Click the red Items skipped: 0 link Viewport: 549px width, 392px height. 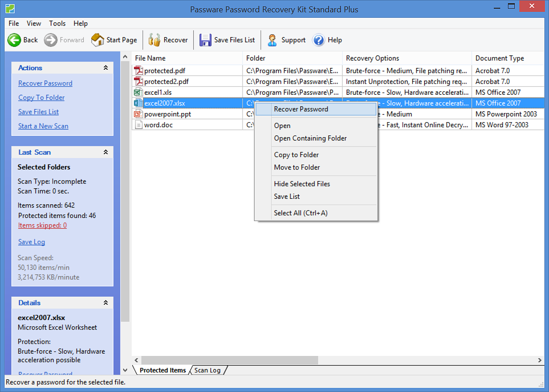[x=42, y=226]
